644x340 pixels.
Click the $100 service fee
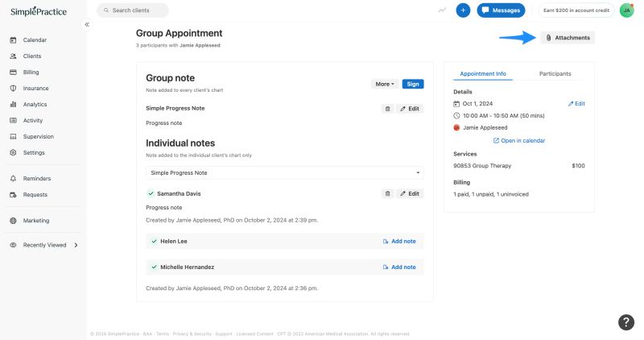(x=578, y=166)
